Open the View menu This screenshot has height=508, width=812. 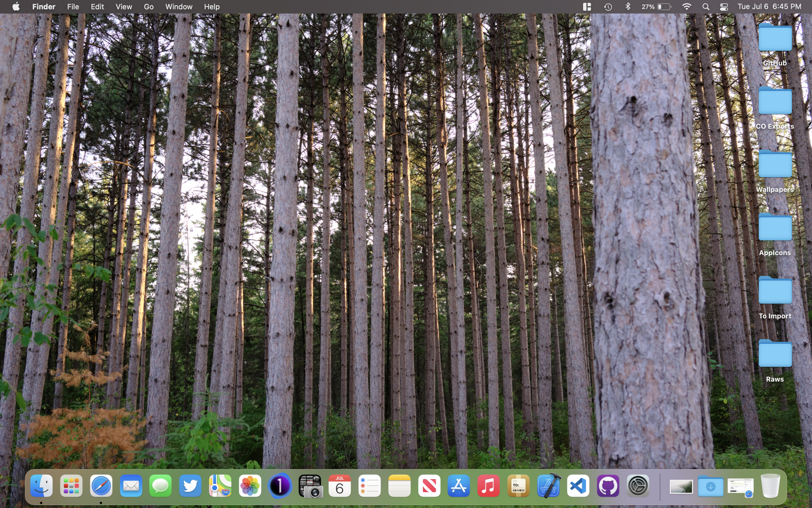123,7
